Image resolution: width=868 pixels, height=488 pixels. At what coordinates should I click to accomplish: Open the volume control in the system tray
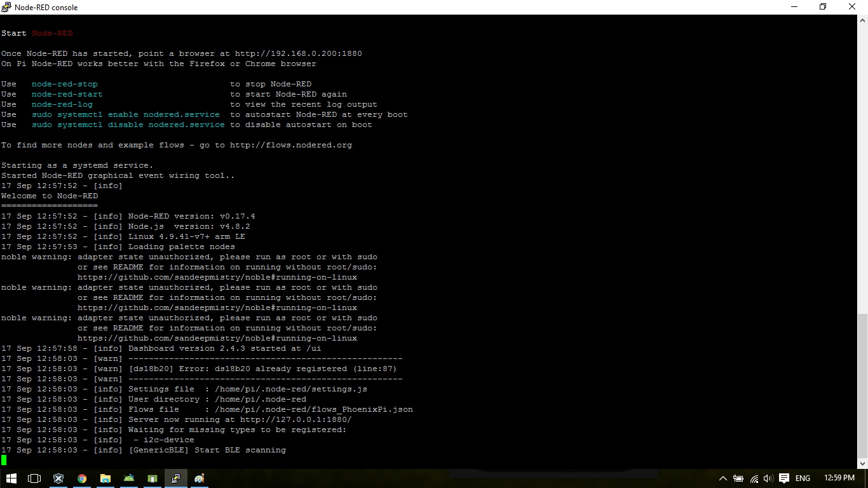pyautogui.click(x=768, y=478)
